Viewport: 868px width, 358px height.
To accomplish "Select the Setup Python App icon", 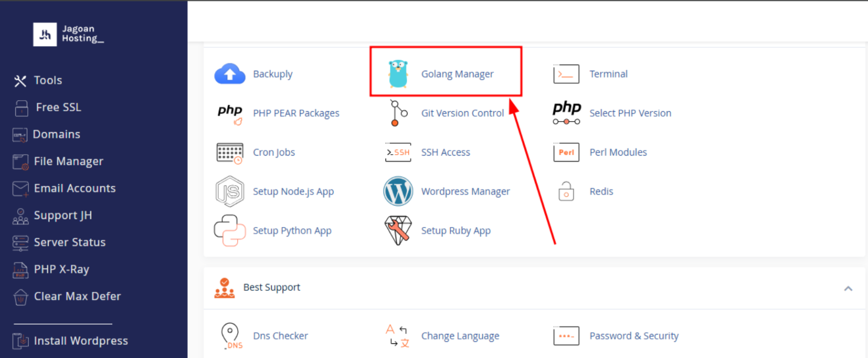I will [230, 231].
